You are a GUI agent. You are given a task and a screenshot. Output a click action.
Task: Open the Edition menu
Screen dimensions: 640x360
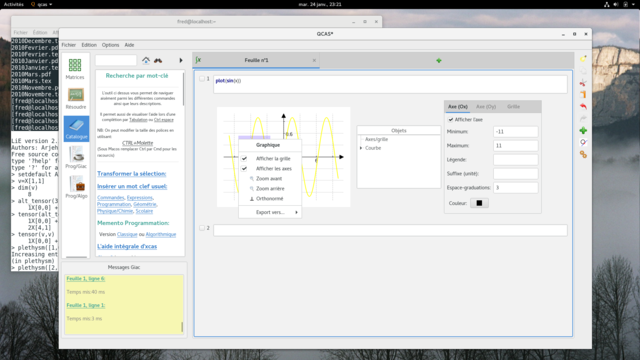click(x=89, y=45)
